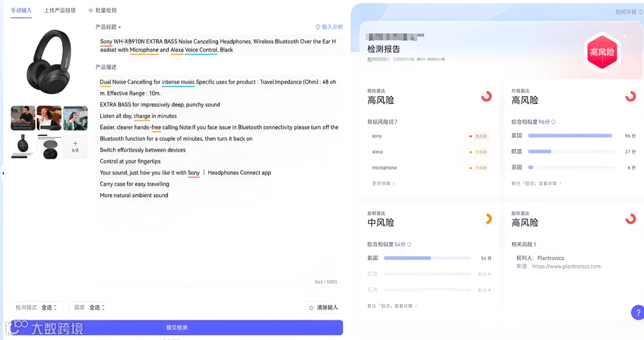644x340 pixels.
Task: Select the main headphone product image
Action: click(x=49, y=61)
